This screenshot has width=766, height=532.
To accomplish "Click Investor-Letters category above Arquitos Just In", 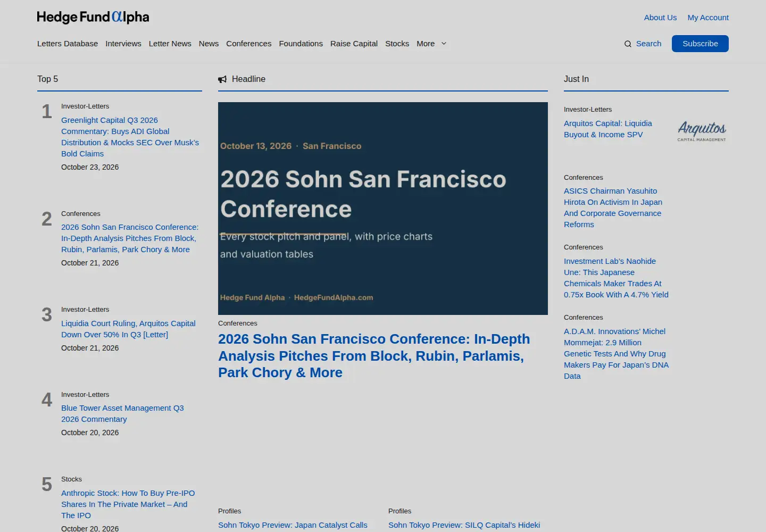I will (588, 110).
